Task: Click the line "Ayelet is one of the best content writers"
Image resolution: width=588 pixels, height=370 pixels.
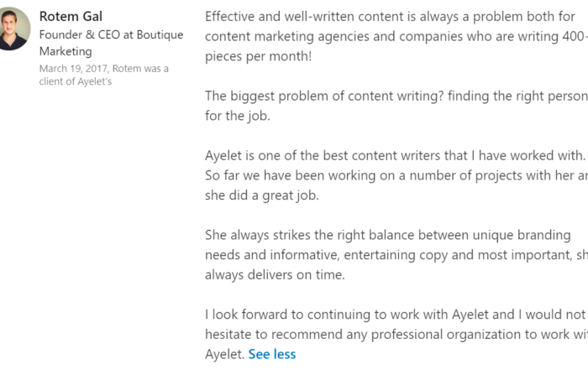Action: (x=396, y=155)
